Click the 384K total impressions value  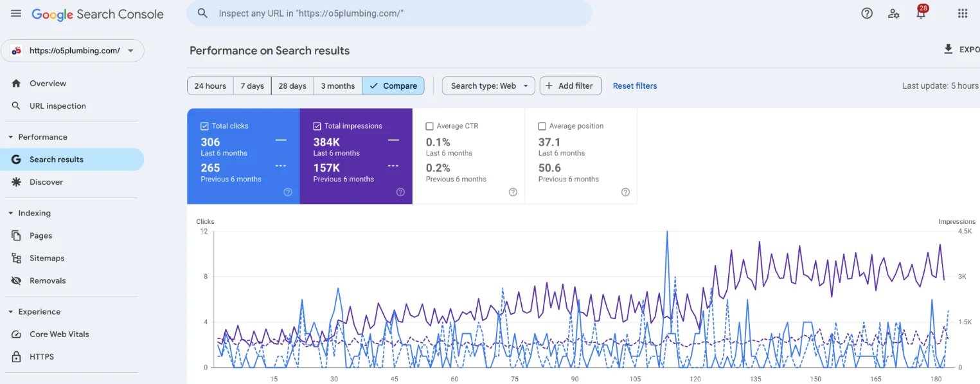[x=326, y=142]
